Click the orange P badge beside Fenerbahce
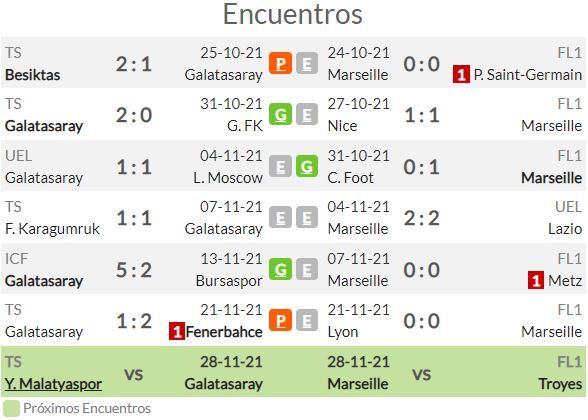The width and height of the screenshot is (588, 420). coord(280,320)
